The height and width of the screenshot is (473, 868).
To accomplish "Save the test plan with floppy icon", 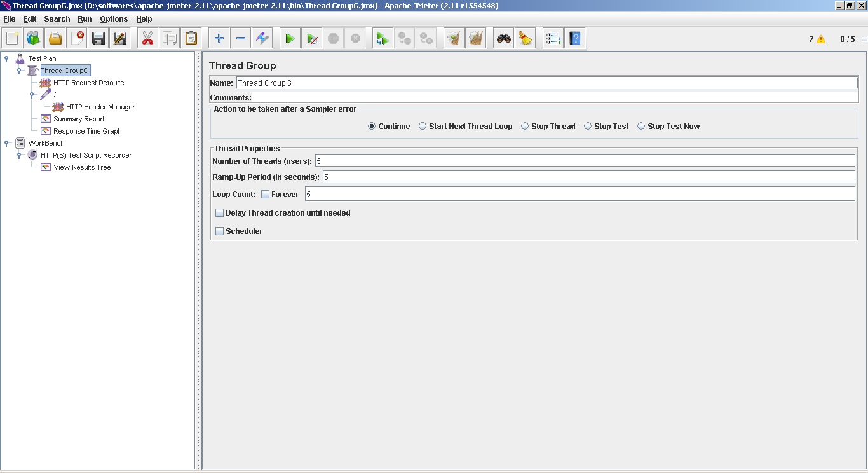I will (98, 38).
